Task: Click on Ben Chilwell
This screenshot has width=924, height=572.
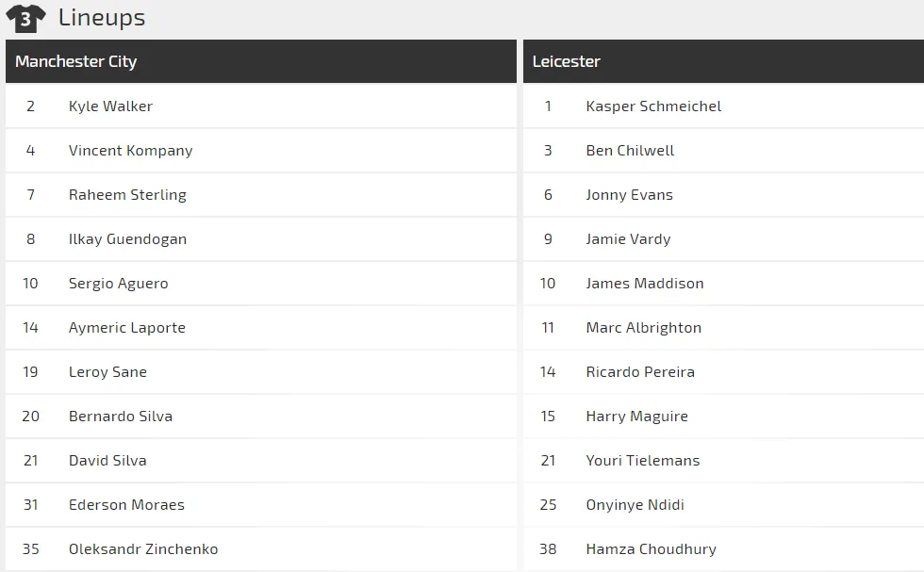Action: pyautogui.click(x=630, y=151)
